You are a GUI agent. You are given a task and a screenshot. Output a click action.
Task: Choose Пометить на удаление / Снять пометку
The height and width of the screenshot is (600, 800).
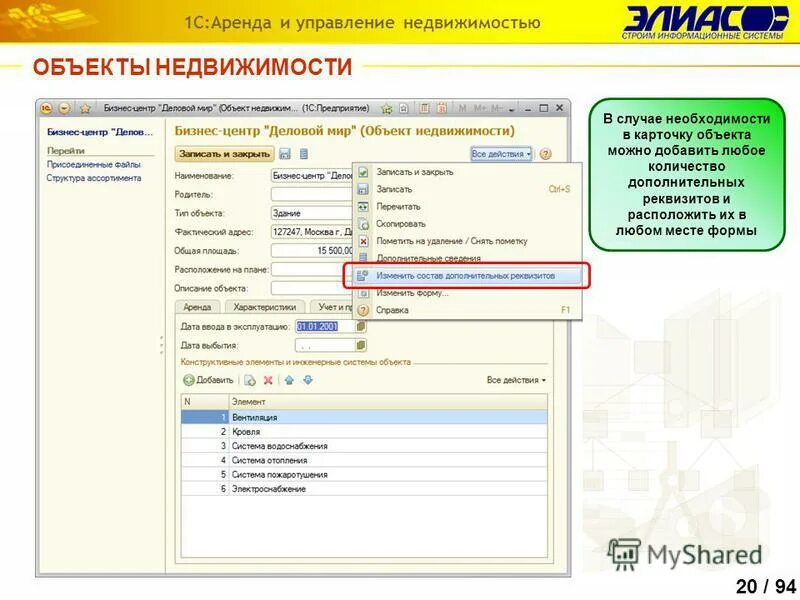[467, 241]
